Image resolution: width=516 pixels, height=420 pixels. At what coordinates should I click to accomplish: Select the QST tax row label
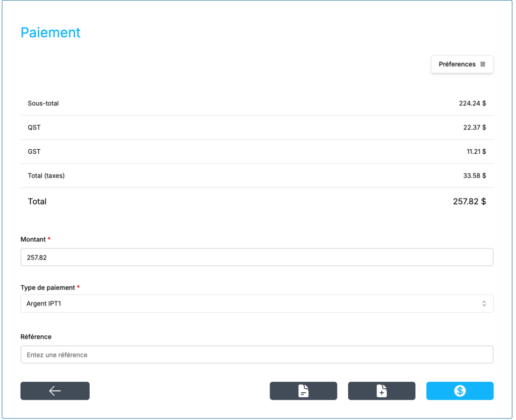(x=34, y=128)
